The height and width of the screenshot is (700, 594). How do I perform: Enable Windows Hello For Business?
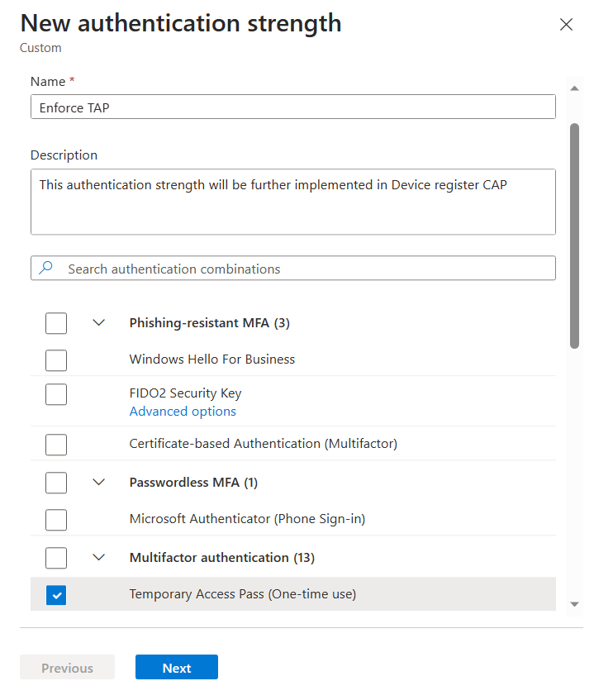(56, 360)
